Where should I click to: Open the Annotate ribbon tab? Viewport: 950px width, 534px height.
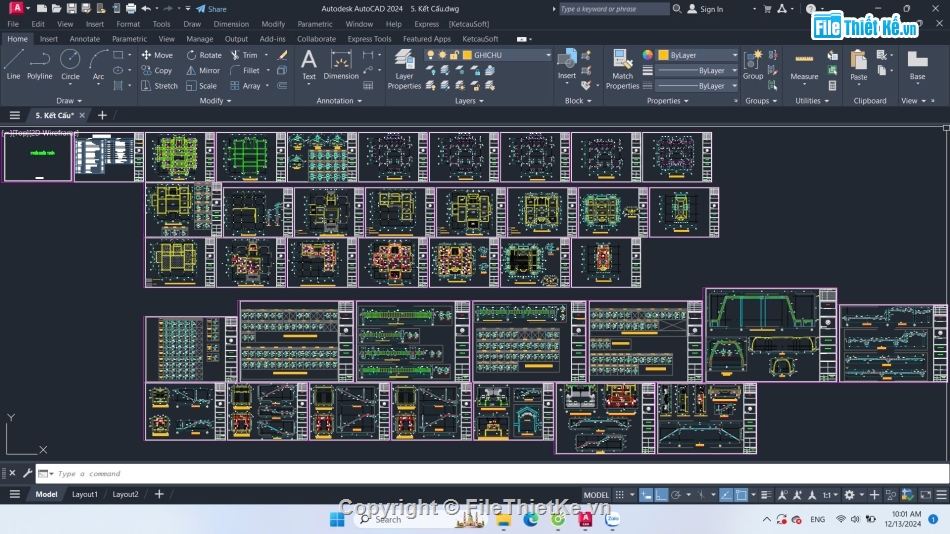coord(85,39)
